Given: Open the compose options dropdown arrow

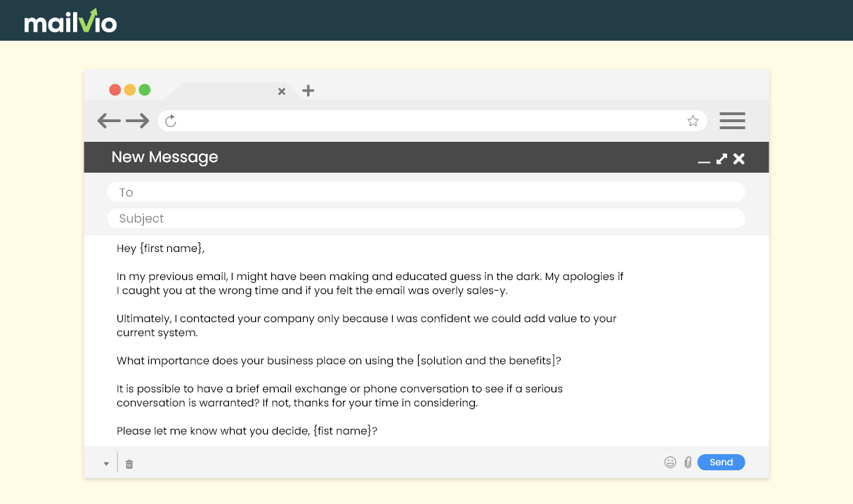Looking at the screenshot, I should [106, 463].
